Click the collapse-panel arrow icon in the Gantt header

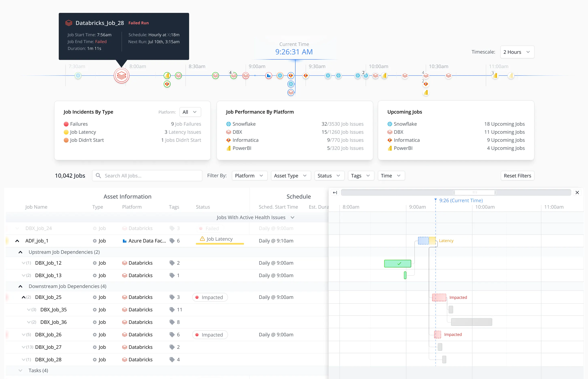pos(335,193)
